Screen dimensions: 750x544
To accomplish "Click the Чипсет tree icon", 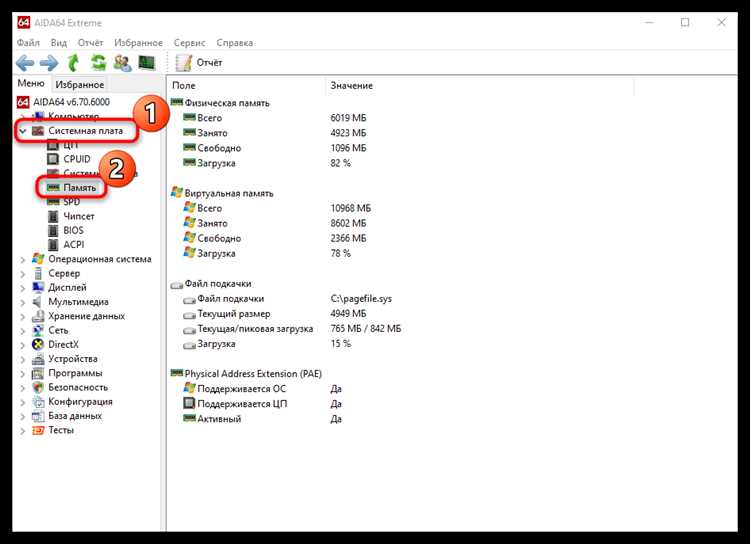I will [53, 216].
